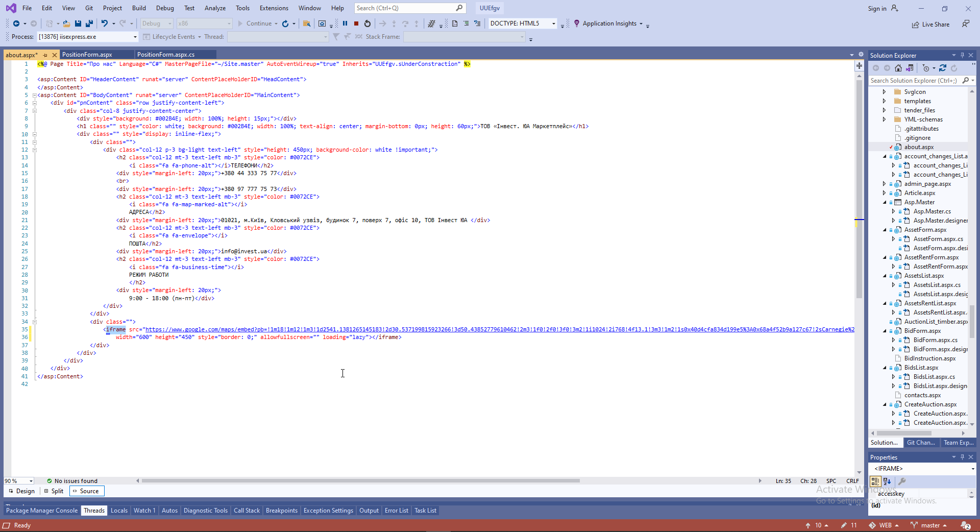Viewport: 980px width, 532px height.
Task: Sync with Active Document icon
Action: (x=943, y=68)
